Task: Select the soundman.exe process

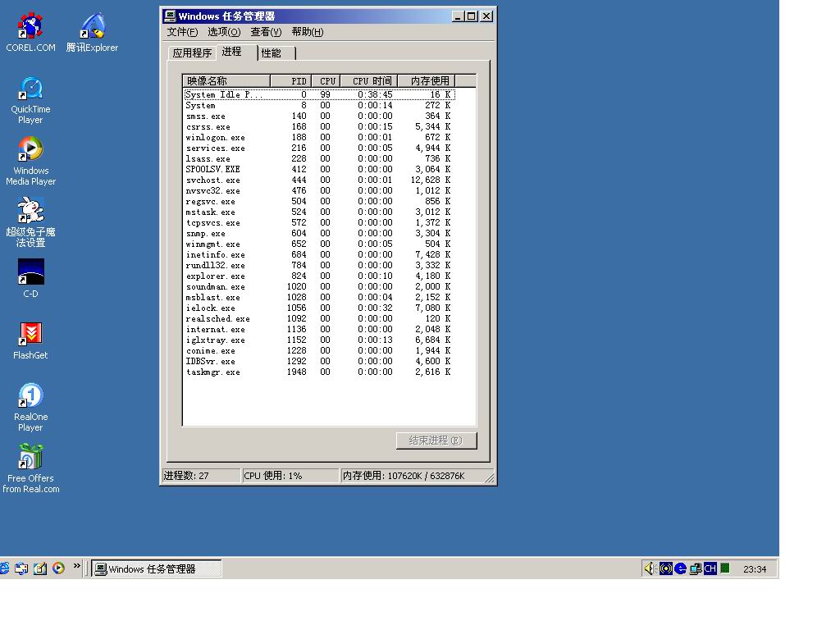Action: click(319, 286)
